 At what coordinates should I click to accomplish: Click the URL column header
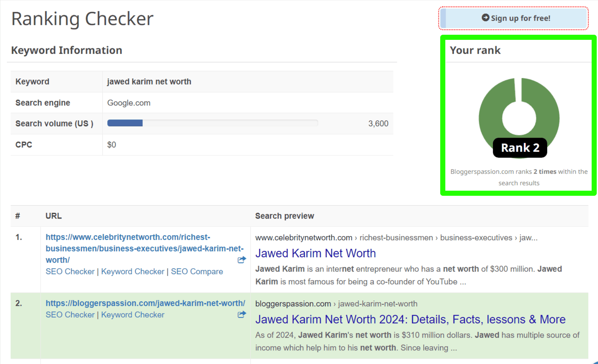(x=53, y=216)
